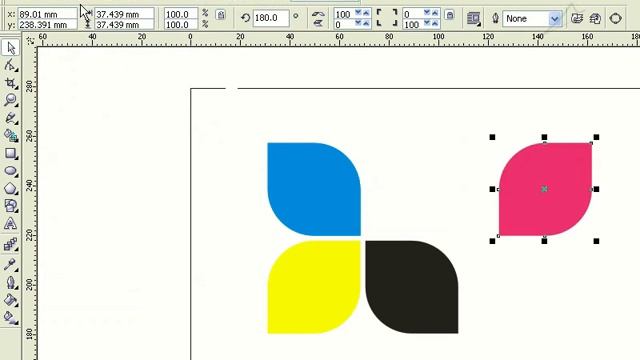
Task: Select the black leaf shape
Action: (412, 287)
